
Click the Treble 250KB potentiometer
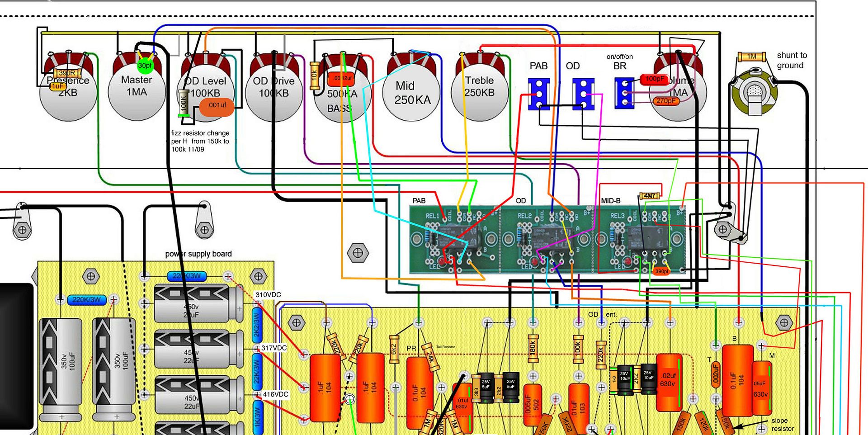pos(480,92)
